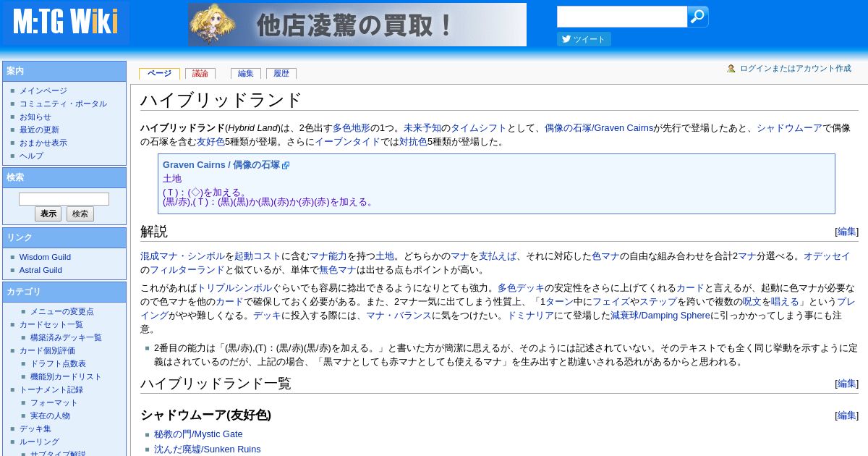
Task: Edit the 解説 section
Action: click(846, 232)
